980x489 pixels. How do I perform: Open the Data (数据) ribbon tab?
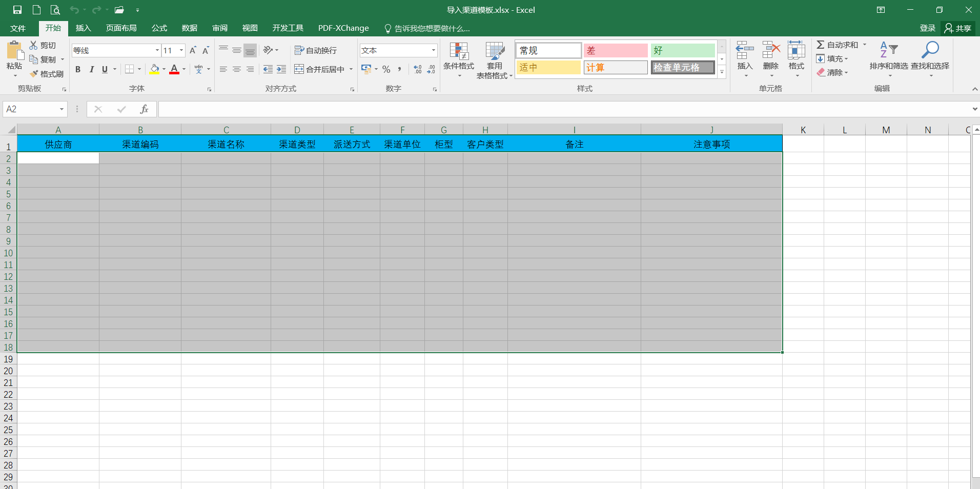click(189, 28)
